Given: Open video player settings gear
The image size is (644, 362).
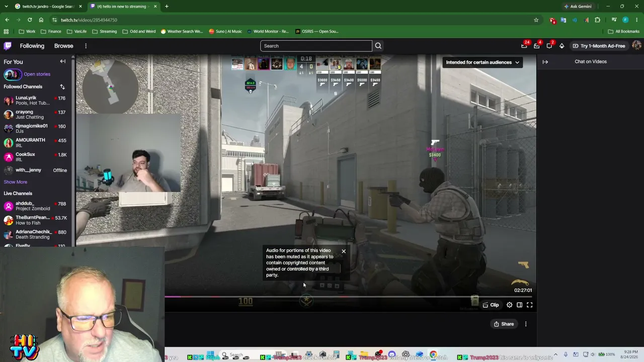Looking at the screenshot, I should coord(510,305).
